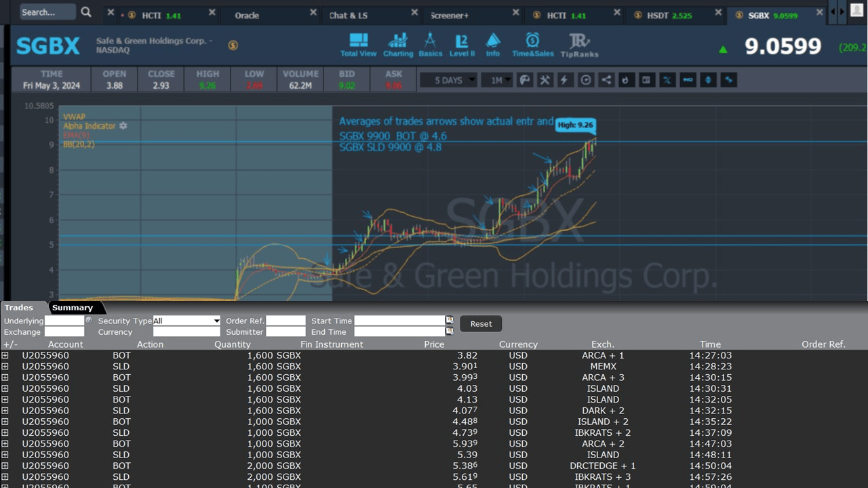
Task: Open Level II quotes
Action: click(462, 45)
